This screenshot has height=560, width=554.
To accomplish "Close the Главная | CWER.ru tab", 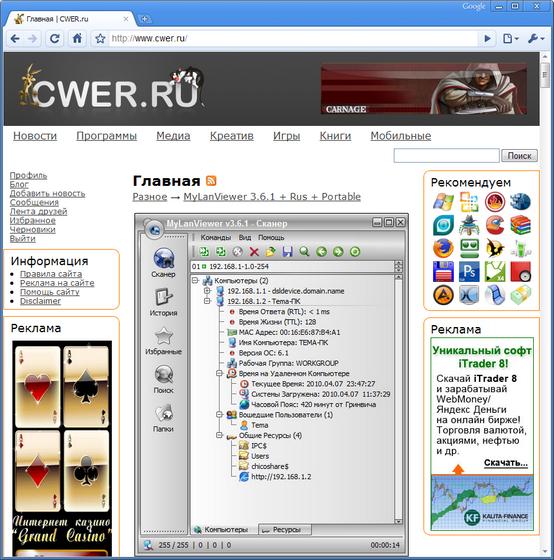I will (126, 19).
